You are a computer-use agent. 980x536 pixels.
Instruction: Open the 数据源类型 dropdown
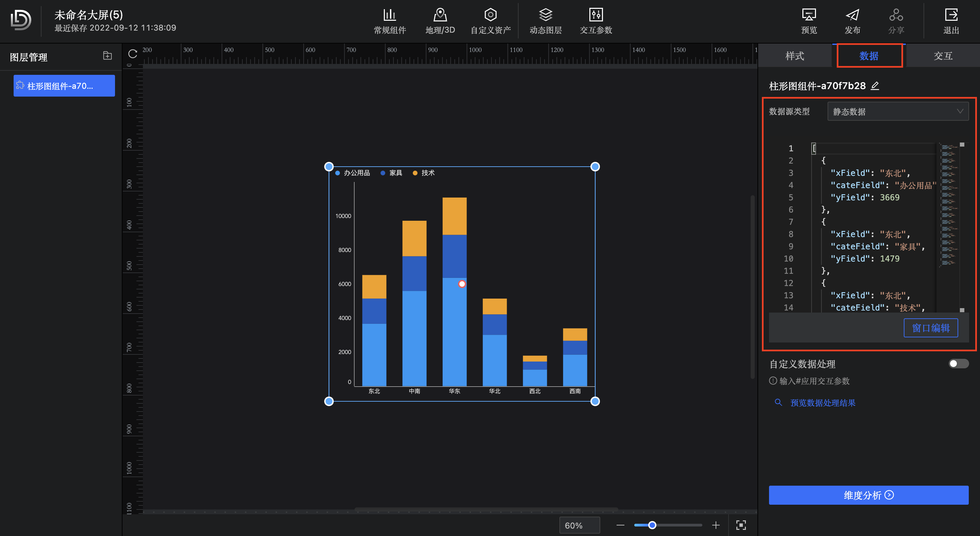(x=898, y=111)
